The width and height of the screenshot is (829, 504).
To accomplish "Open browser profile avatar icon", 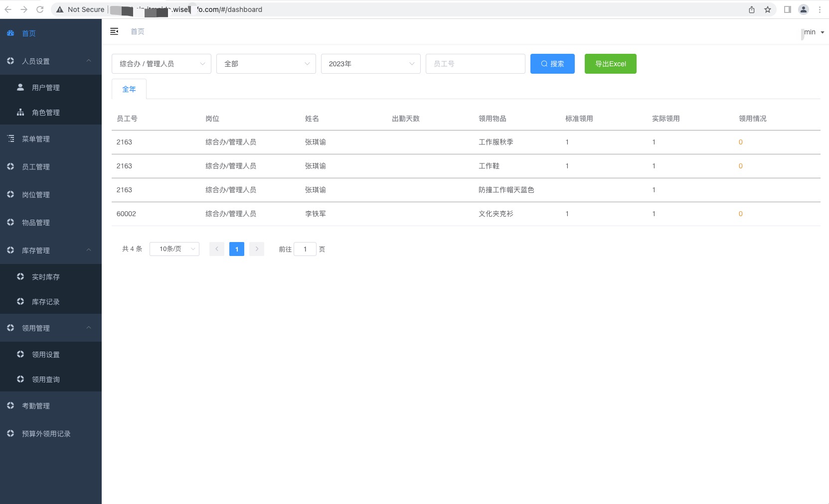I will point(804,9).
